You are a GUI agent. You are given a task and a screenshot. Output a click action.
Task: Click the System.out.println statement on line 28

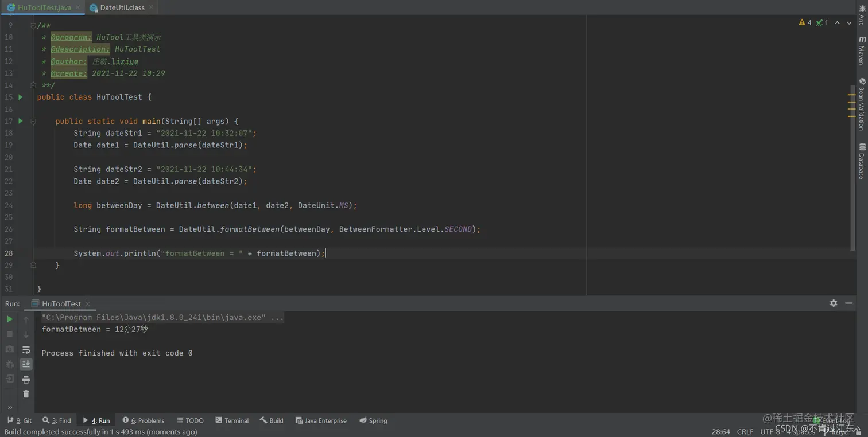pyautogui.click(x=199, y=253)
